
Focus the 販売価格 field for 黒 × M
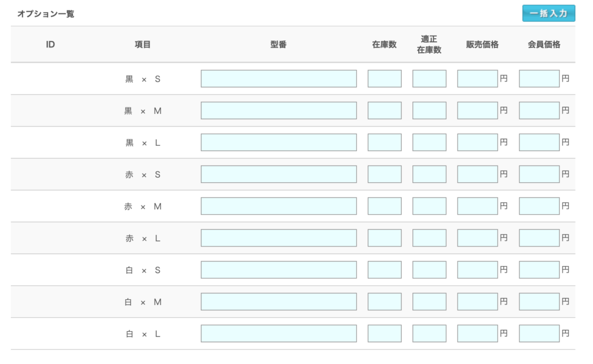pyautogui.click(x=477, y=111)
